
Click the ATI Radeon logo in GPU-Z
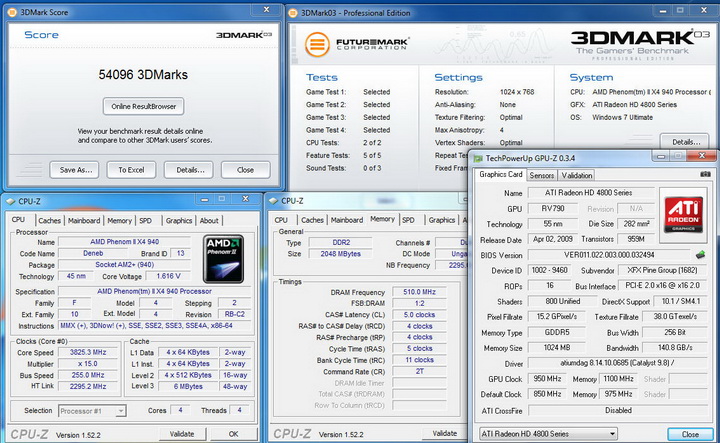(684, 214)
